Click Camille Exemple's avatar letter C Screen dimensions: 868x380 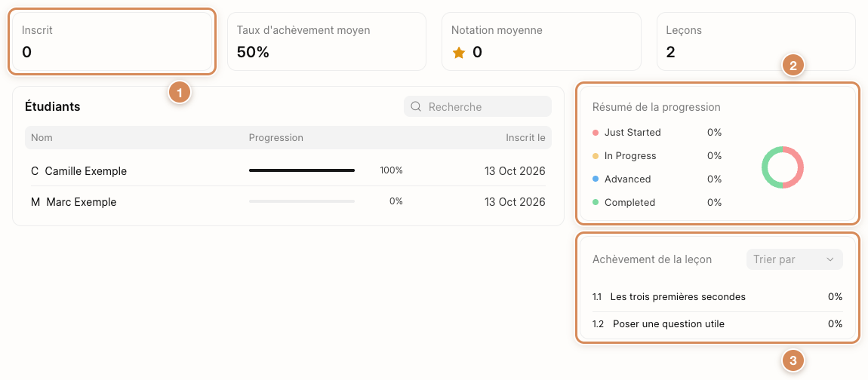(34, 171)
